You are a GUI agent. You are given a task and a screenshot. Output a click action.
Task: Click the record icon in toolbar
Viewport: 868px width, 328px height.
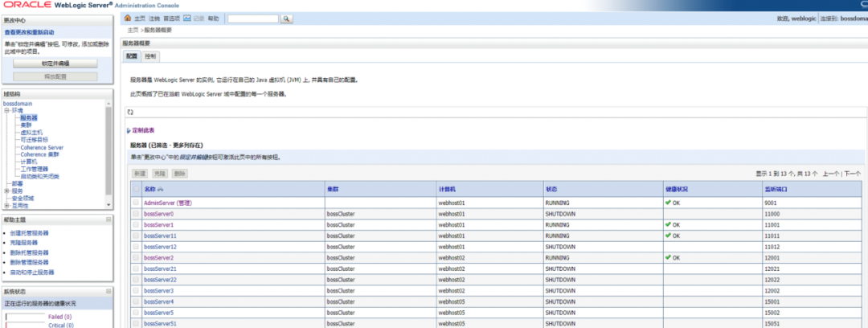coord(187,18)
